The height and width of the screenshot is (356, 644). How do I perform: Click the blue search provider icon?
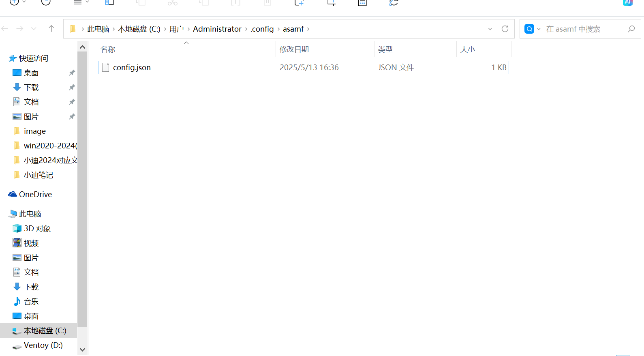click(529, 29)
